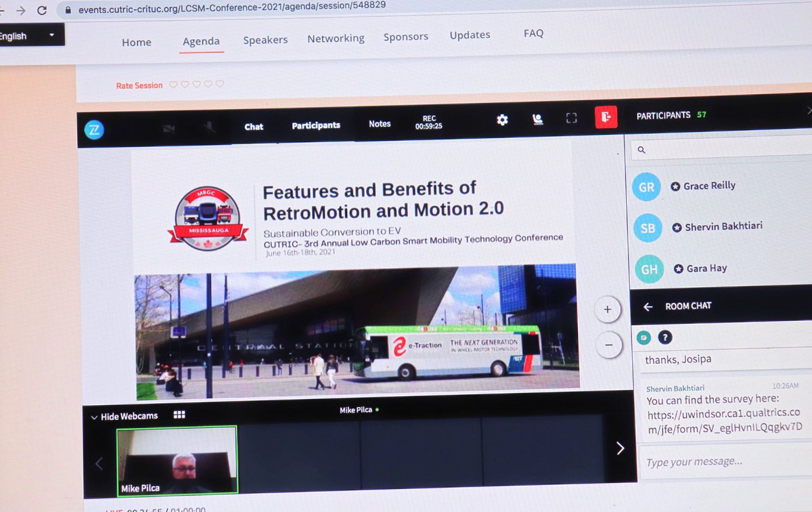Switch to the Chat tab
Image resolution: width=812 pixels, height=512 pixels.
pyautogui.click(x=254, y=127)
